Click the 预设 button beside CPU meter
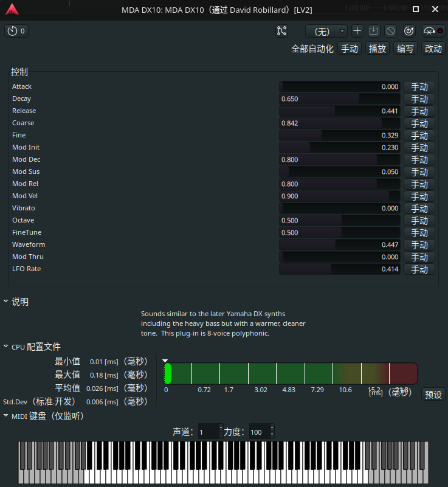 (x=433, y=395)
